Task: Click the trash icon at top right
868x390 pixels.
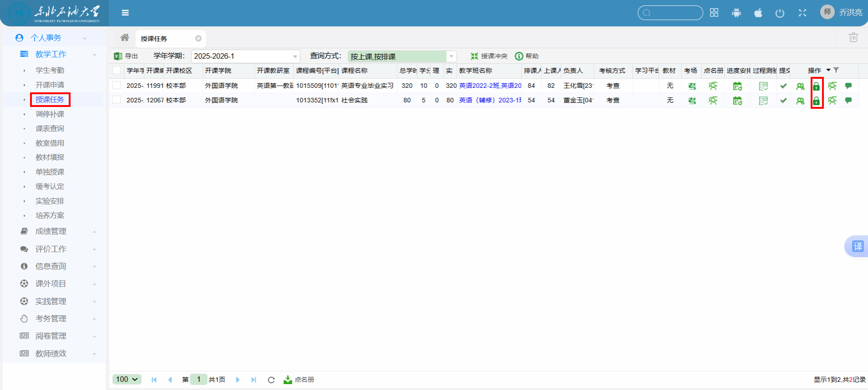Action: 853,38
